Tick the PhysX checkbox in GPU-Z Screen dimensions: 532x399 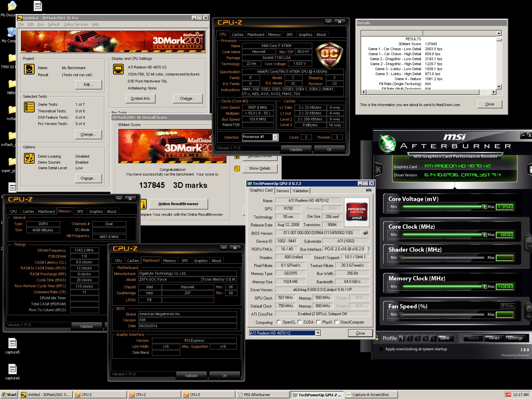point(318,322)
